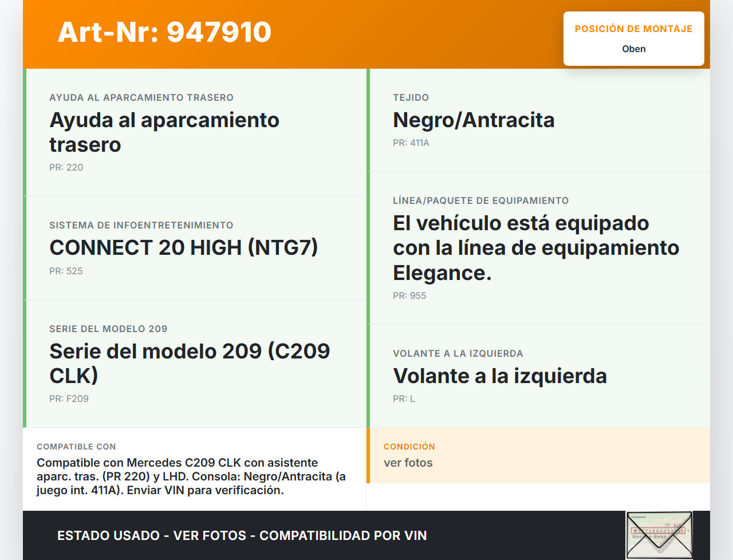Click the Art-Nr: 947910 heading
The image size is (733, 560).
pyautogui.click(x=164, y=32)
